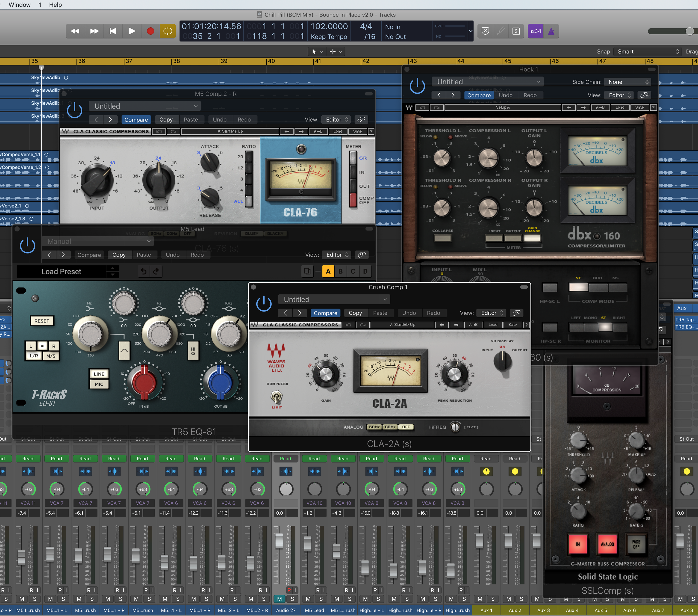698x616 pixels.
Task: Open the Snap Smart dropdown
Action: click(x=647, y=52)
